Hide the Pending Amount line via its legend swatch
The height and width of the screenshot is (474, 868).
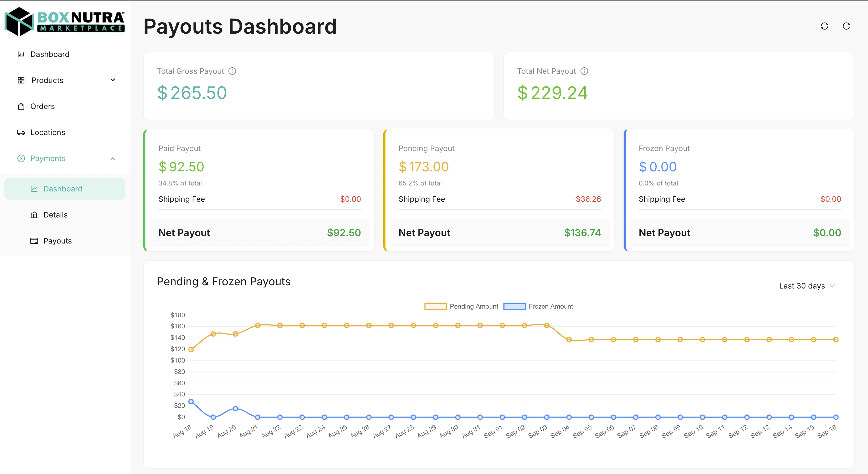pos(436,306)
